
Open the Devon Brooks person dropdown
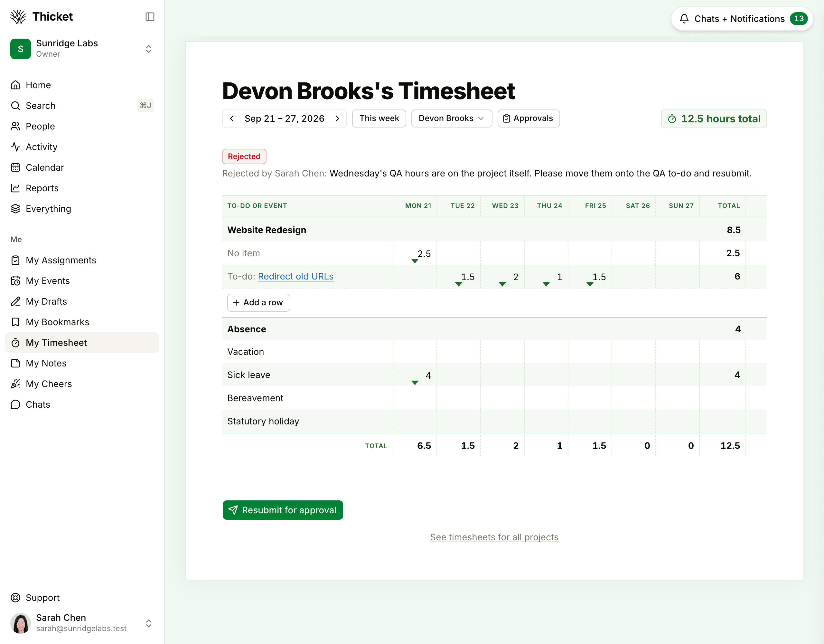(452, 118)
